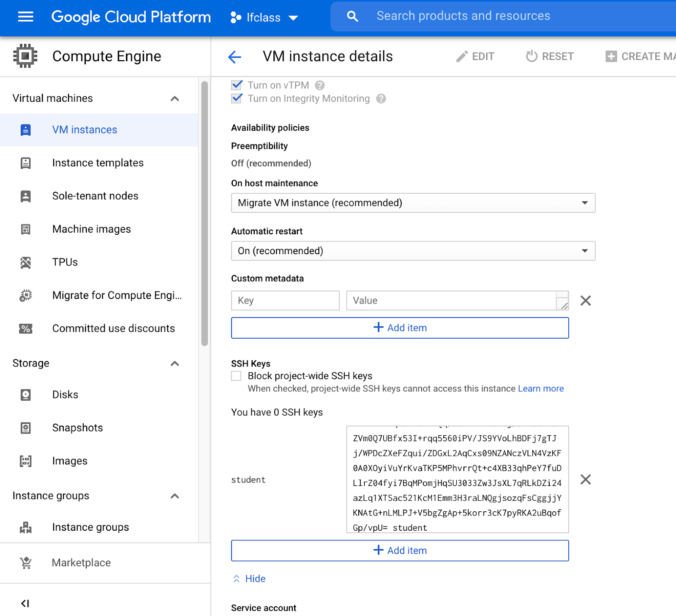676x616 pixels.
Task: Open the hamburger navigation menu
Action: click(x=26, y=17)
